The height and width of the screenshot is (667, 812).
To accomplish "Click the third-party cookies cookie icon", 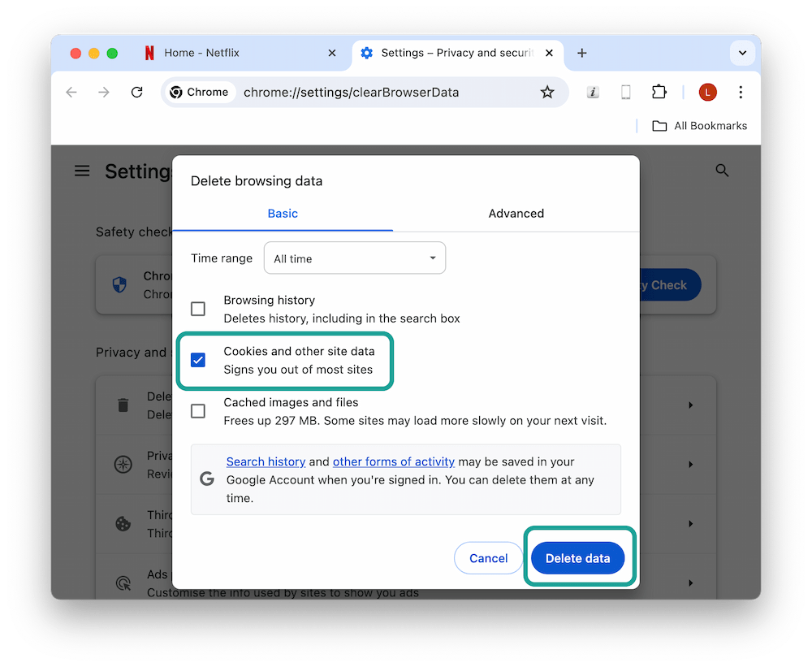I will 123,523.
